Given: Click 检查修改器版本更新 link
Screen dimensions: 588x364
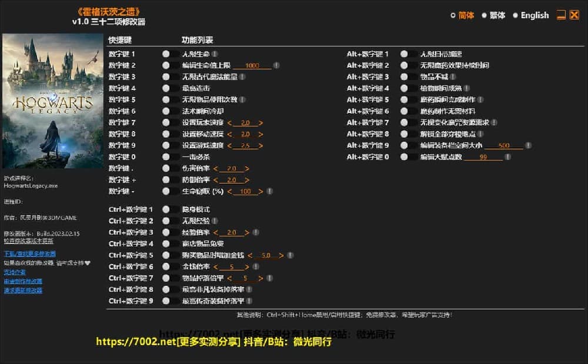Looking at the screenshot, I should 28,241.
